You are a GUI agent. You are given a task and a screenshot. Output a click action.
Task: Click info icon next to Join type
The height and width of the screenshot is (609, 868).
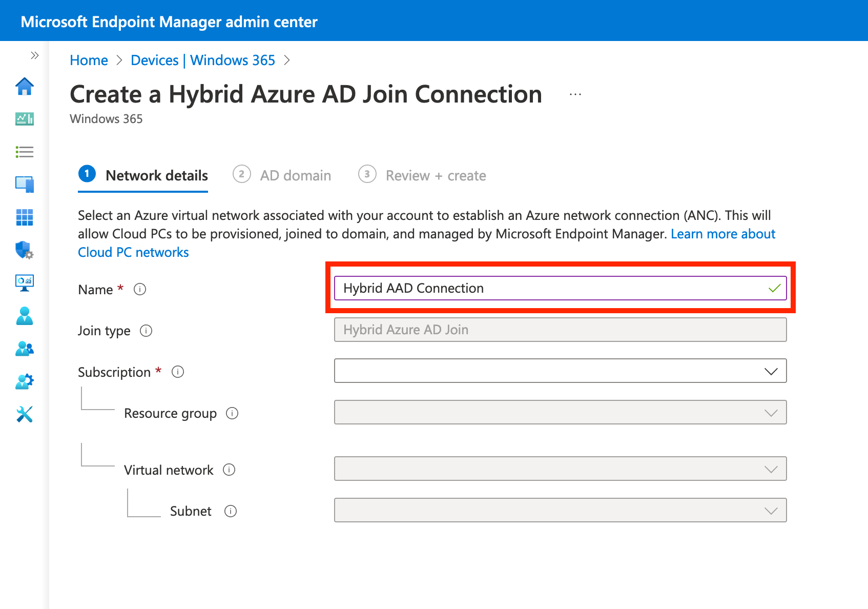pos(146,331)
